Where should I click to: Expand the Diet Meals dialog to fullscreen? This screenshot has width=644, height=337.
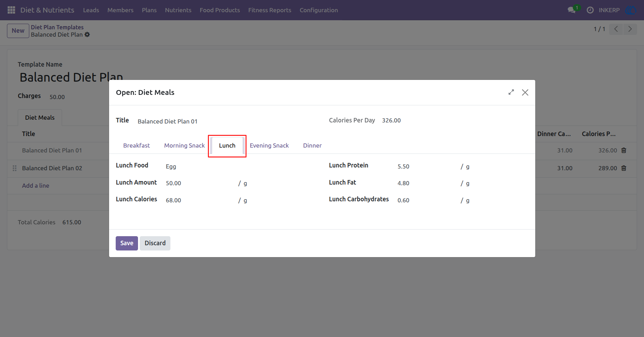[x=511, y=92]
